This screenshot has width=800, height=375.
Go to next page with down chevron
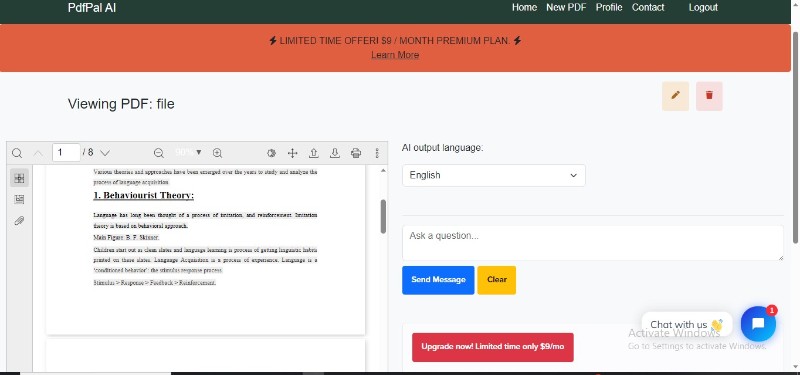coord(105,153)
